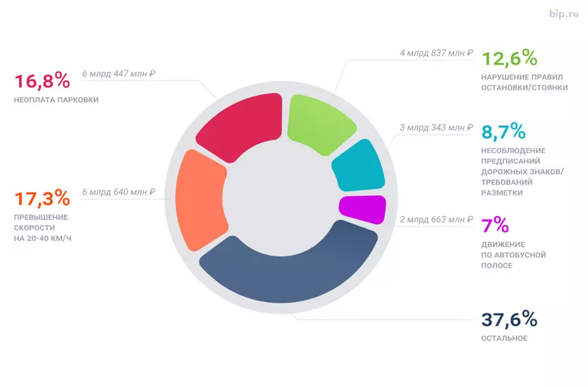This screenshot has width=588, height=387.
Task: Click the 12,6% percentage label
Action: (x=509, y=58)
